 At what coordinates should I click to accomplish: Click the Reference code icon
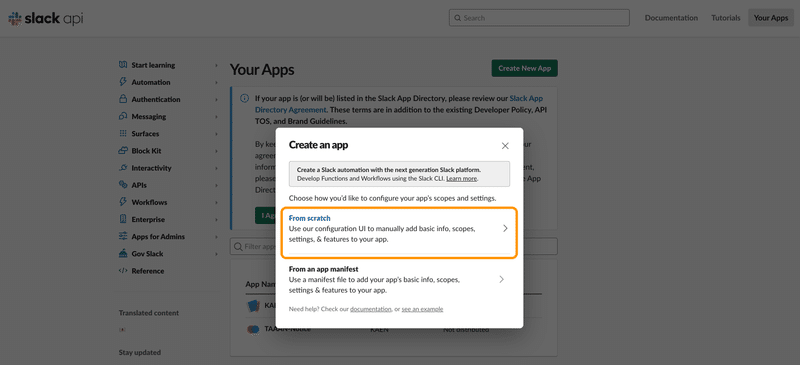click(x=122, y=271)
